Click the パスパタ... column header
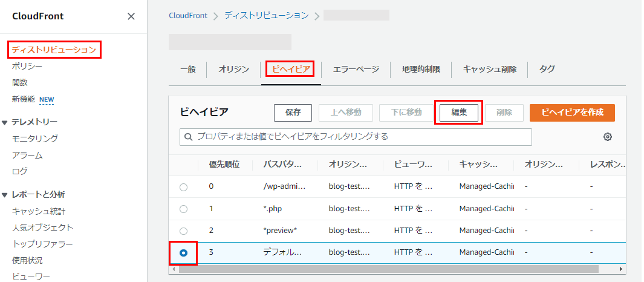 [282, 165]
